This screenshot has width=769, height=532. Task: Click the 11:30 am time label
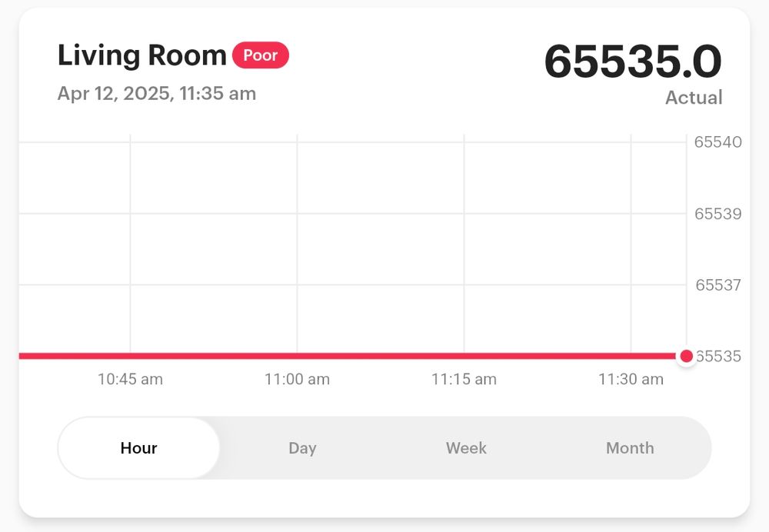click(631, 379)
